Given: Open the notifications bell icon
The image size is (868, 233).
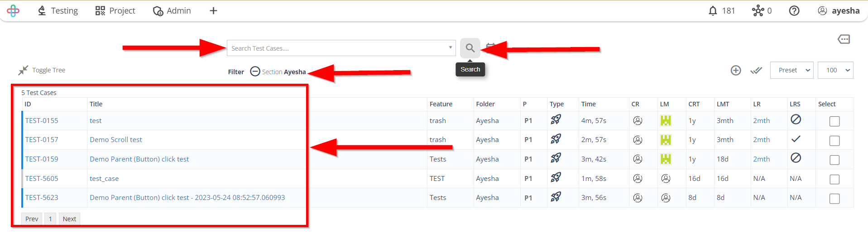Looking at the screenshot, I should [x=713, y=11].
